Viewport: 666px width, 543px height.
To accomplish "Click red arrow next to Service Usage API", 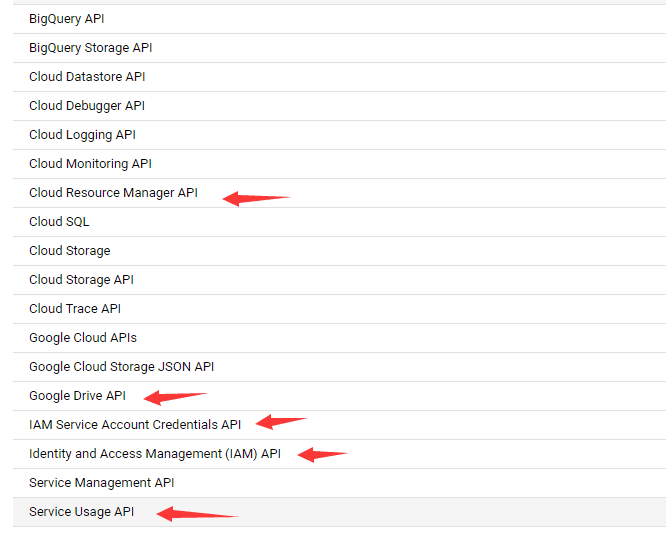I will click(196, 514).
